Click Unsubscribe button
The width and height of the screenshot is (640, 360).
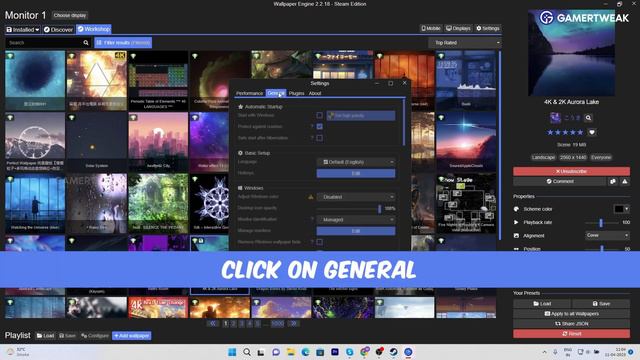coord(571,171)
